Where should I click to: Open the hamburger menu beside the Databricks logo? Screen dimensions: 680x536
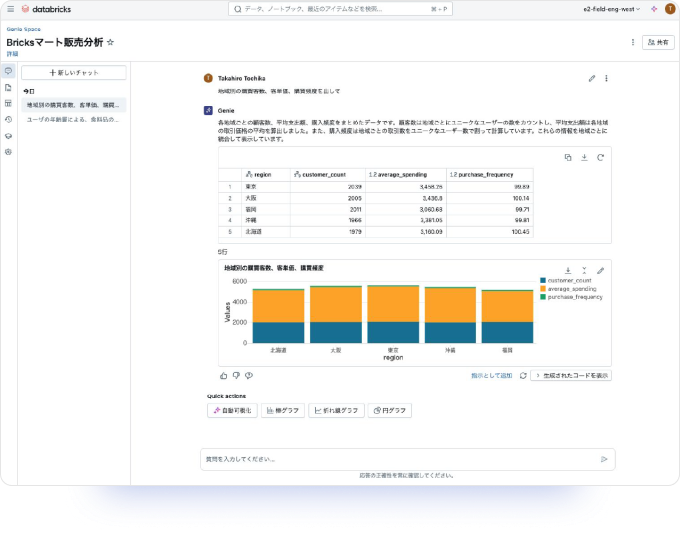pos(11,9)
